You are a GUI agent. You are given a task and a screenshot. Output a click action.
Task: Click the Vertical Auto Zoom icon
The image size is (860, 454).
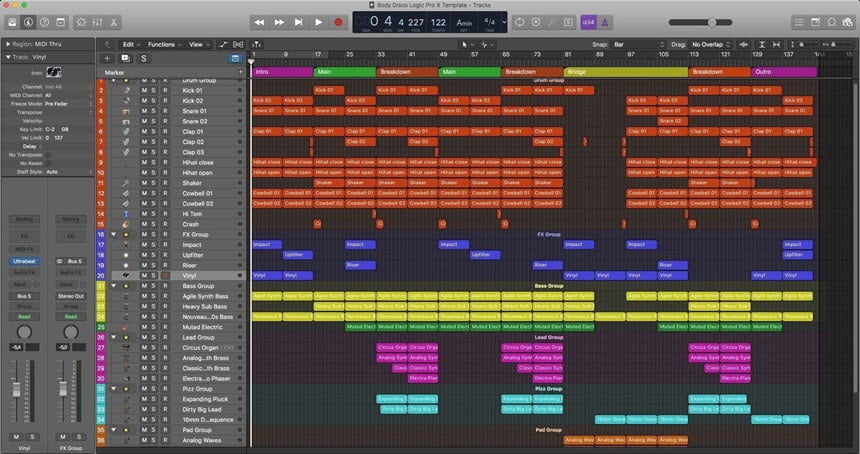(x=762, y=44)
